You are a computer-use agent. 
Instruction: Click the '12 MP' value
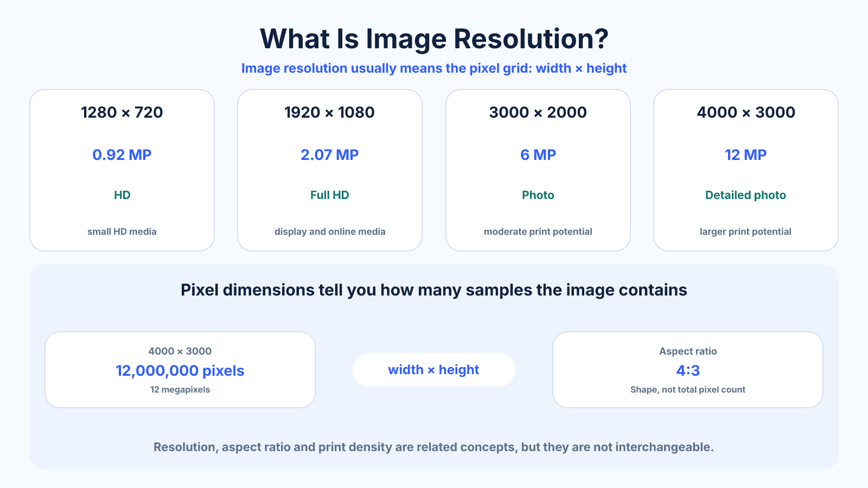(746, 155)
